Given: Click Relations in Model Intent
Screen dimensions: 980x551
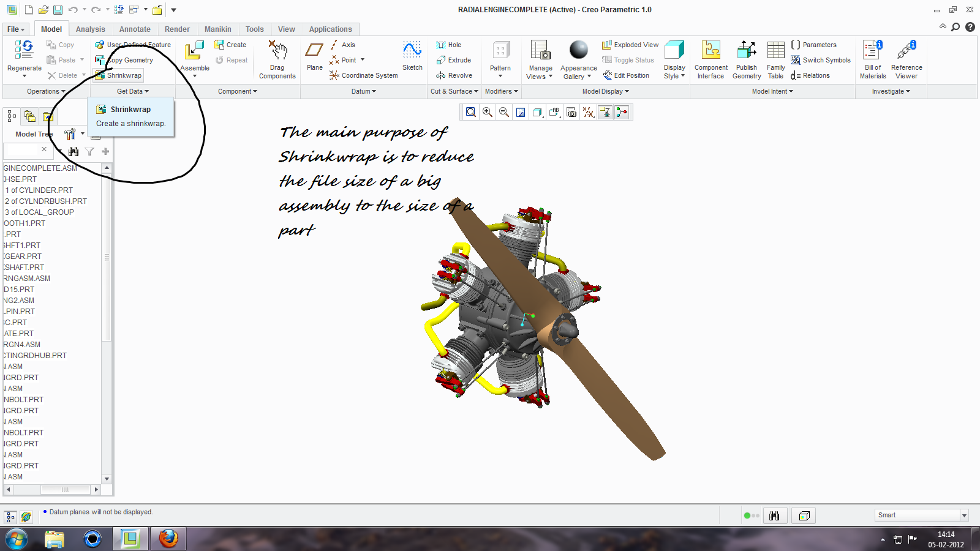Looking at the screenshot, I should click(x=810, y=75).
